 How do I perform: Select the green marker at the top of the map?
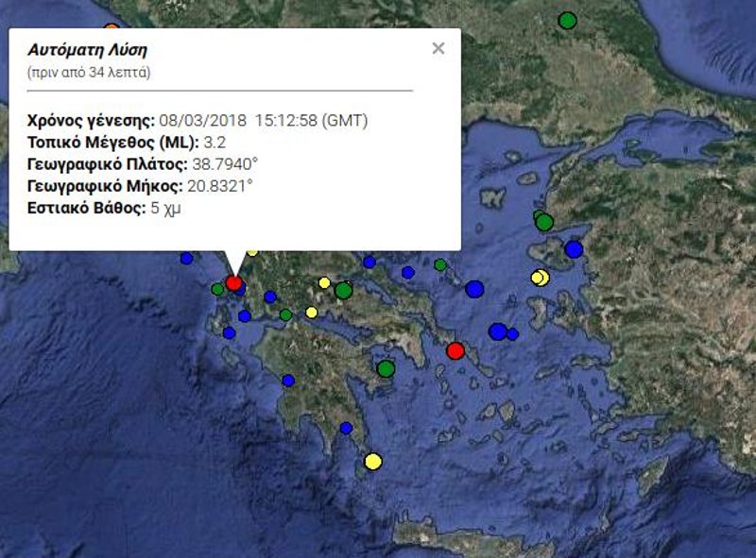coord(567,18)
